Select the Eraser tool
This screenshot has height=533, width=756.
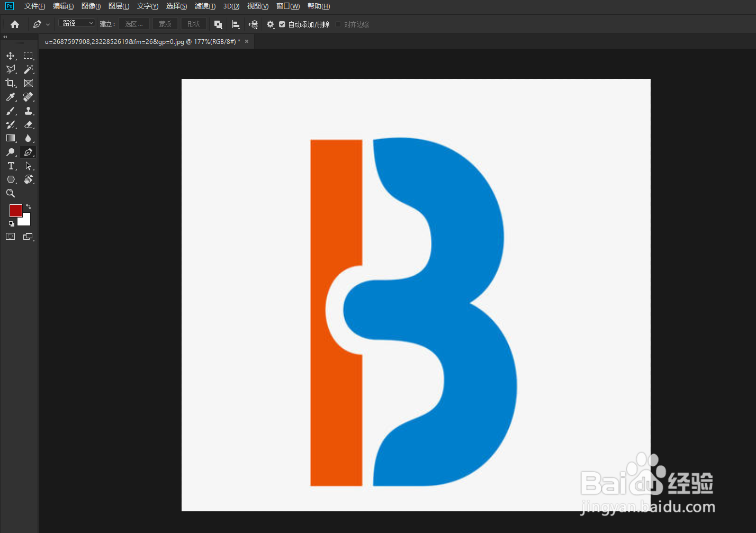(29, 124)
